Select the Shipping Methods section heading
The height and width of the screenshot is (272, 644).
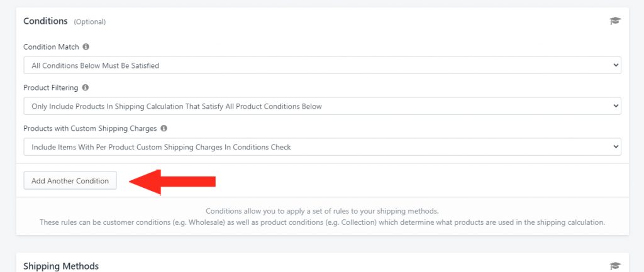pos(61,266)
